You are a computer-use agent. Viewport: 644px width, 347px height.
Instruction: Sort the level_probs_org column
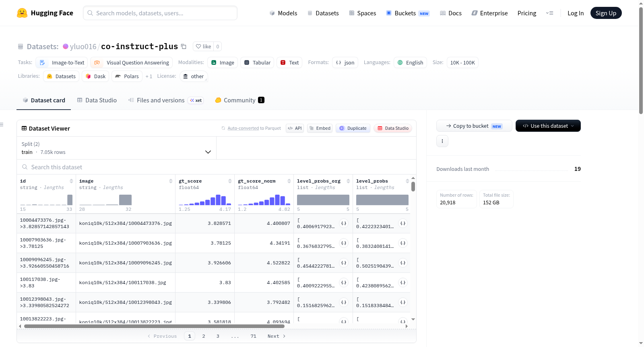(348, 181)
